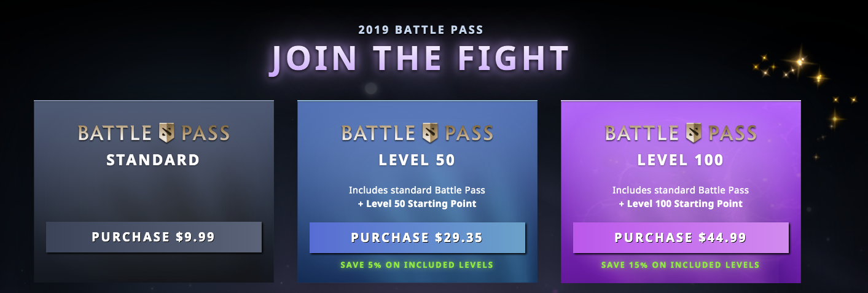Purchase the Standard Battle Pass for $9.99
868x293 pixels.
pos(154,237)
